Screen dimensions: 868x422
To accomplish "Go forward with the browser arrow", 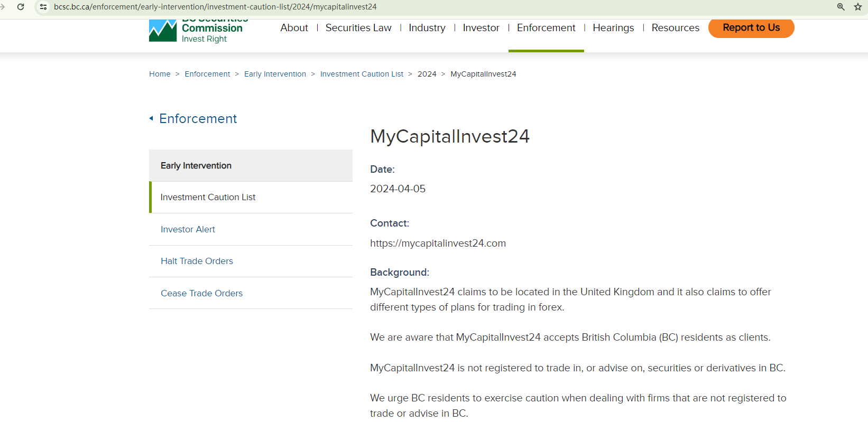I will click(2, 7).
